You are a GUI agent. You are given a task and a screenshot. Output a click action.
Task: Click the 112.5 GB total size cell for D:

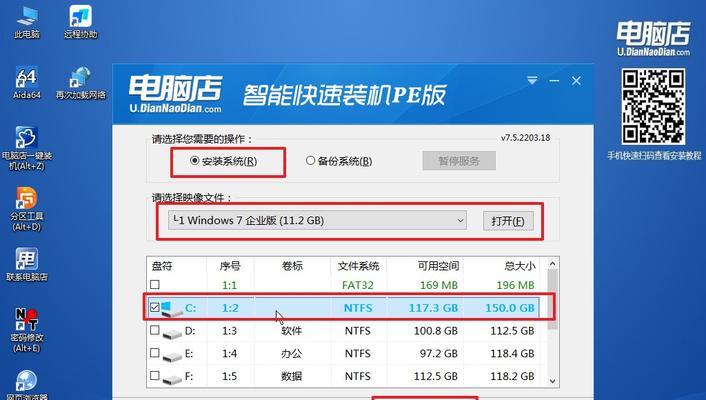point(512,331)
